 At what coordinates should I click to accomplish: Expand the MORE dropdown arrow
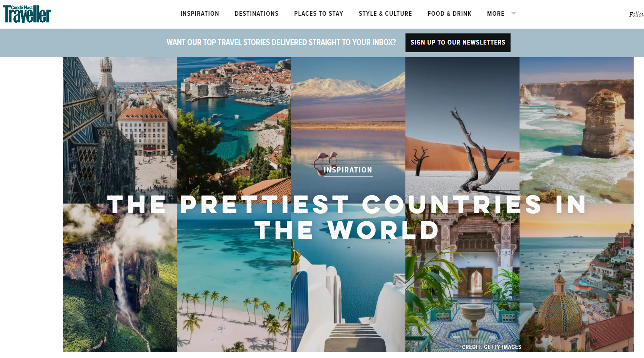(x=514, y=13)
